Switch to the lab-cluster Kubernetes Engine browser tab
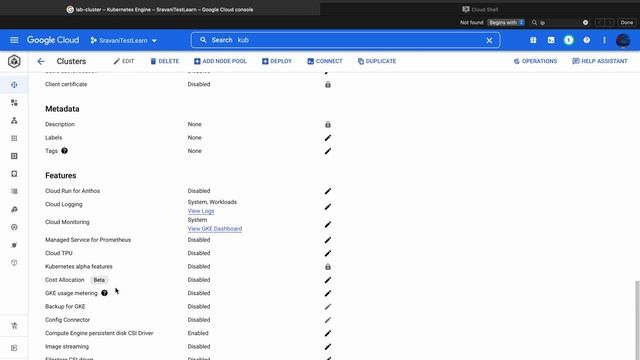The width and height of the screenshot is (640, 360). (x=160, y=9)
